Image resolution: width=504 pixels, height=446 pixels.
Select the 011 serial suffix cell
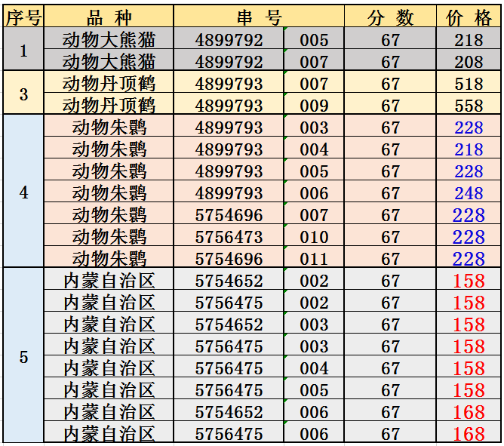[x=314, y=259]
